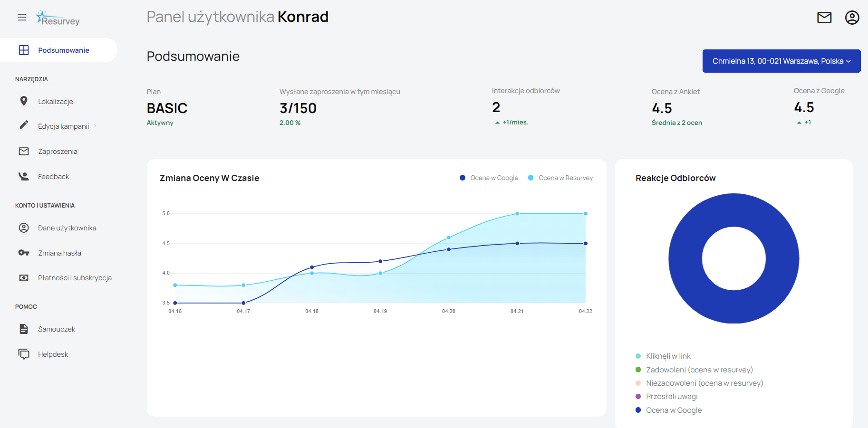Open Feedback menu item
The width and height of the screenshot is (868, 428).
(53, 176)
